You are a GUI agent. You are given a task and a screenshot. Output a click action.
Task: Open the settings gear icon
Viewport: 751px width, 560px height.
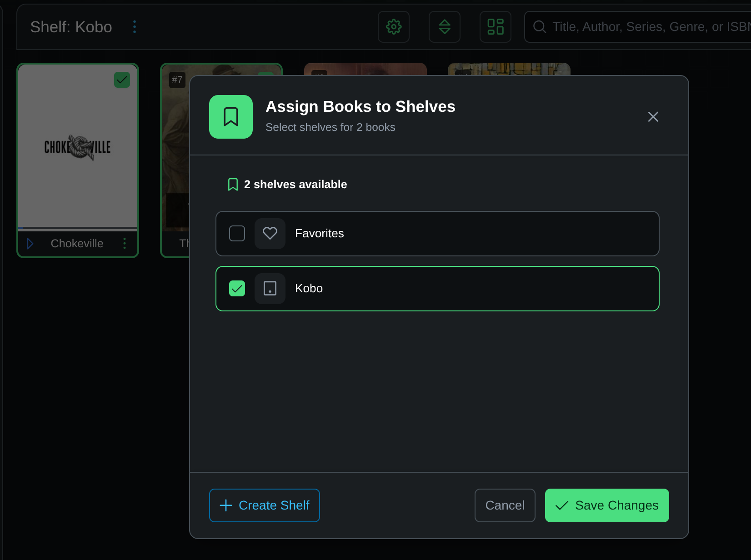[393, 26]
